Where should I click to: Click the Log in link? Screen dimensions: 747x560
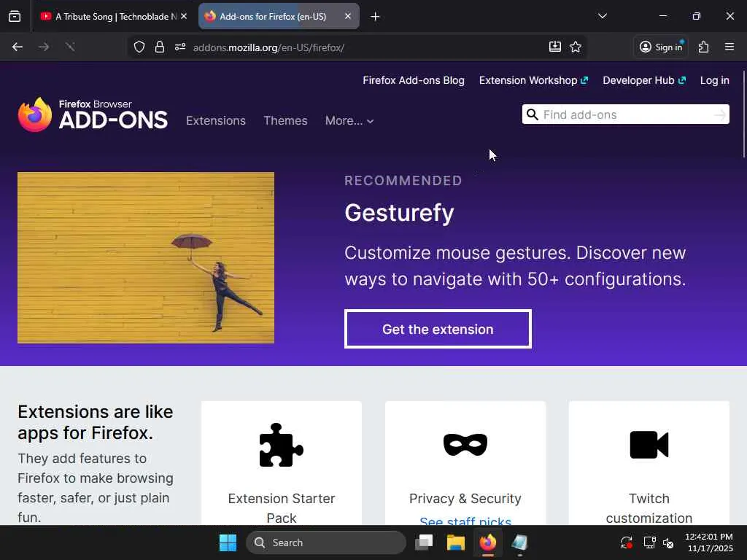[x=714, y=80]
